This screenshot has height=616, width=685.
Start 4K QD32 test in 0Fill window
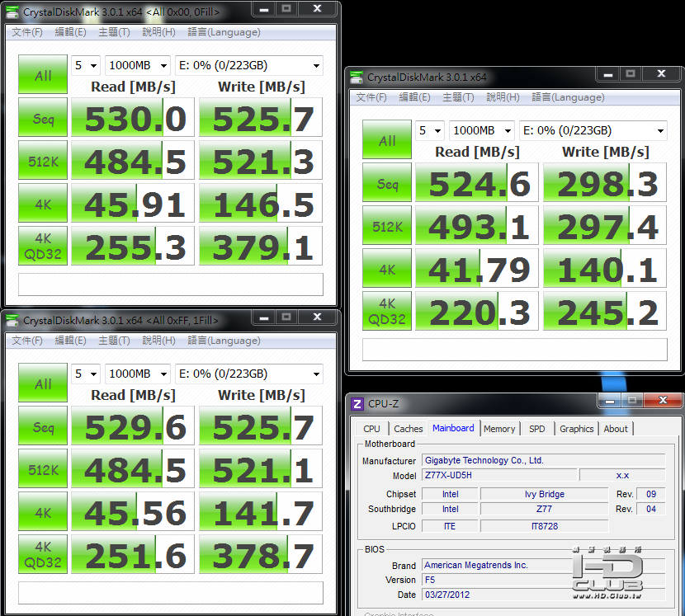pos(43,246)
